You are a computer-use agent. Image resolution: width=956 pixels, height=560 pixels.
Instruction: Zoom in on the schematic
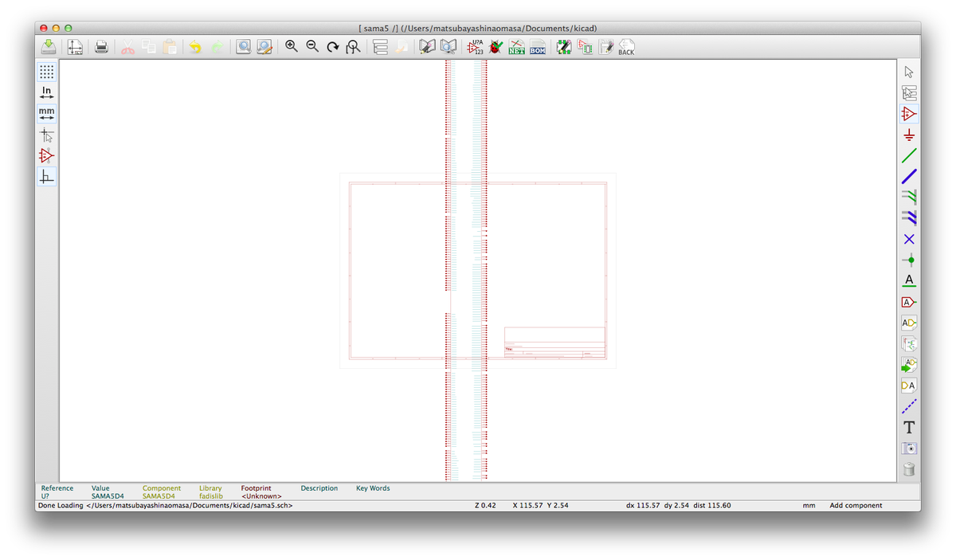(292, 47)
